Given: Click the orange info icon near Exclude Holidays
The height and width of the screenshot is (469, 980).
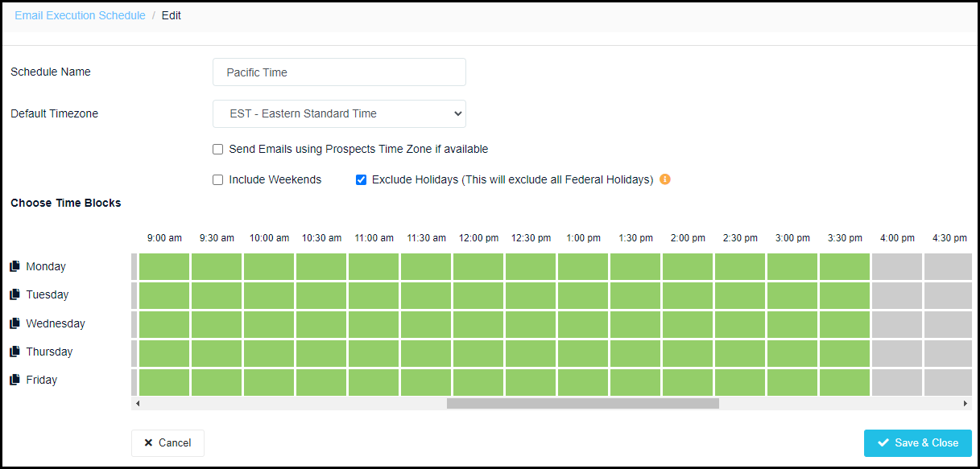Looking at the screenshot, I should [x=665, y=179].
